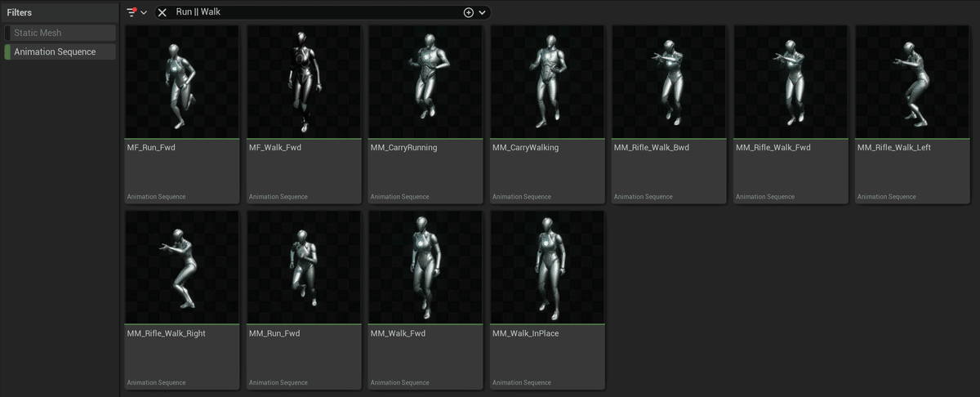Open the filter options icon
The width and height of the screenshot is (980, 397).
[132, 12]
